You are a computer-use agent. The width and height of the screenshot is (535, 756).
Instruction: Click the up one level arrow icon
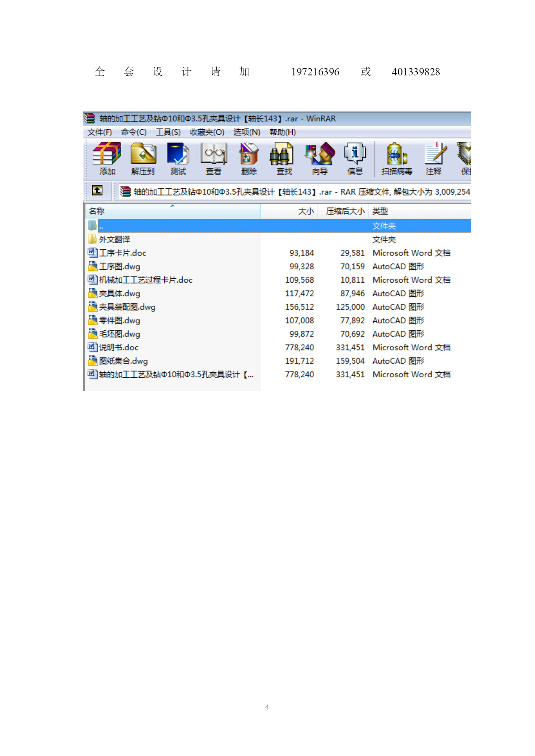click(97, 190)
